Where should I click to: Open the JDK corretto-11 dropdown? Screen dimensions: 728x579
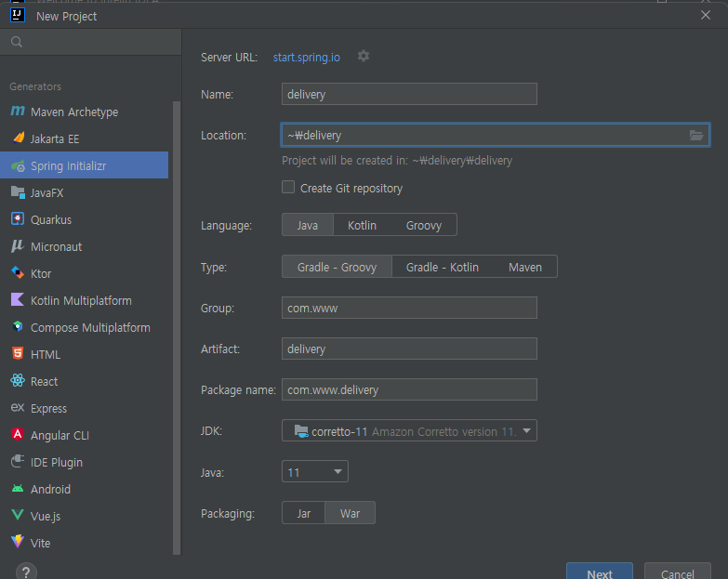coord(409,431)
